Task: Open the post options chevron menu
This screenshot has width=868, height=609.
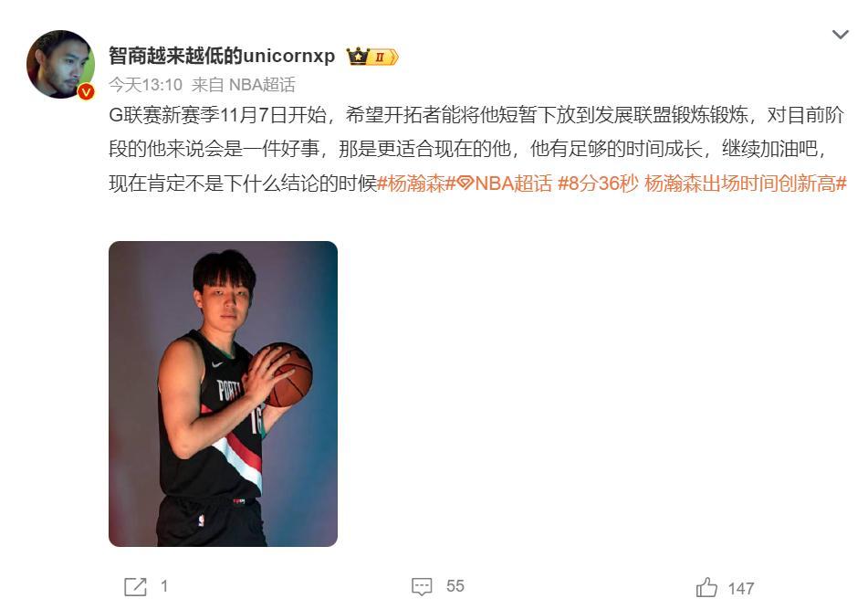Action: (x=841, y=35)
